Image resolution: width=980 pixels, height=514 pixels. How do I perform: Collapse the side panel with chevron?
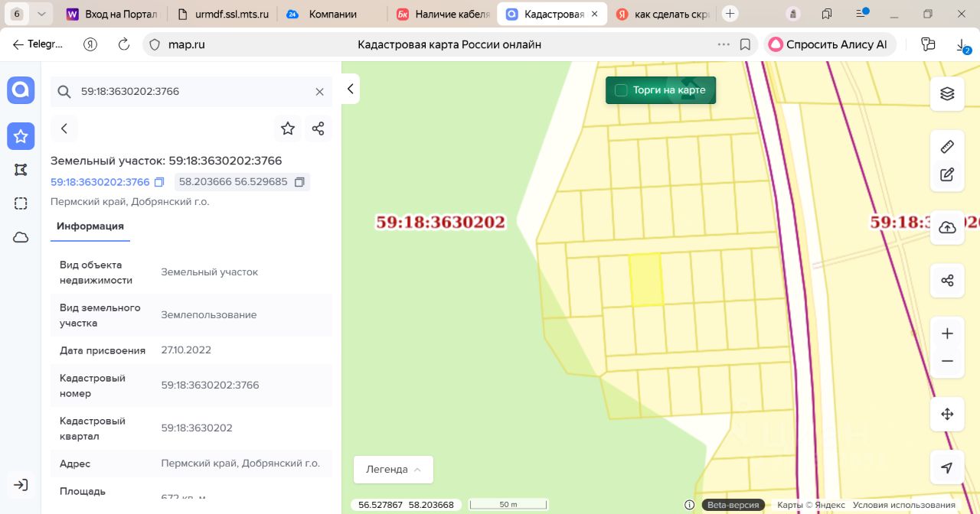(351, 89)
